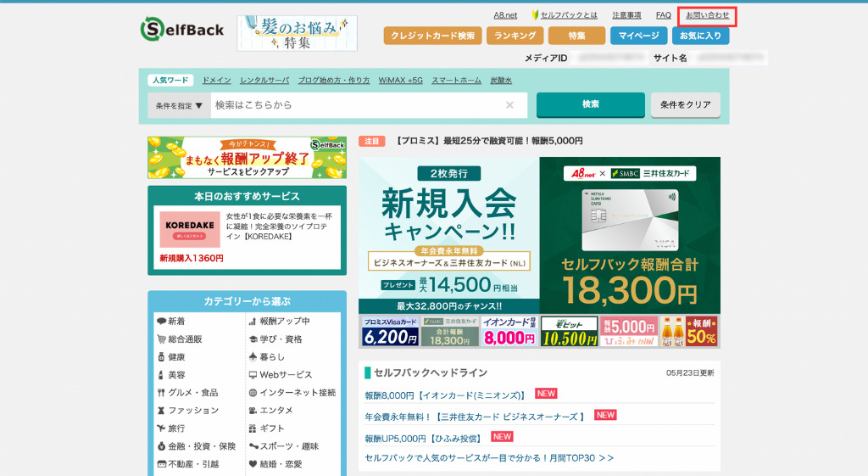The height and width of the screenshot is (476, 868).
Task: Open headline 報酬UP5,000円 ひふみ投信
Action: tap(424, 439)
